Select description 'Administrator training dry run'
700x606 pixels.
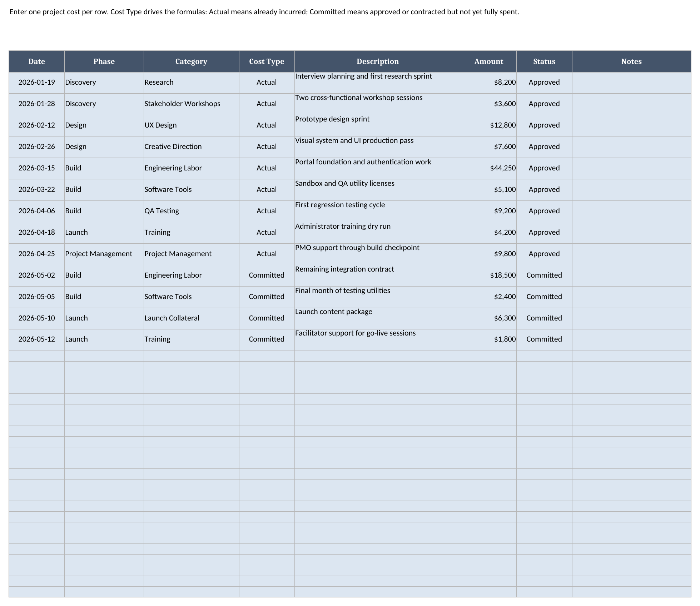pyautogui.click(x=378, y=233)
